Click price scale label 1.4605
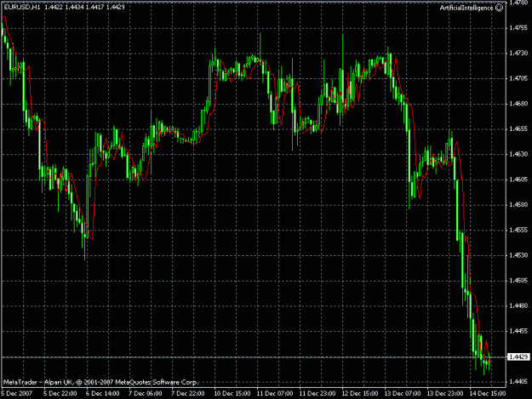 coord(518,180)
